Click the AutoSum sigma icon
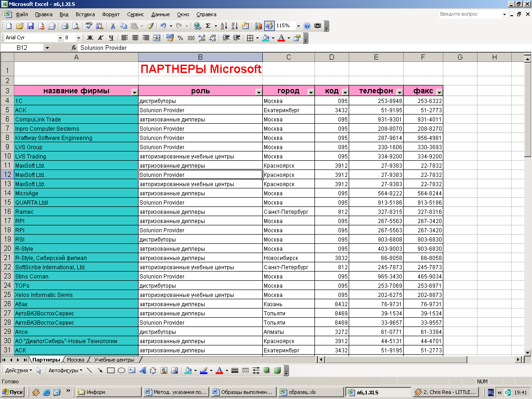This screenshot has height=399, width=532. pyautogui.click(x=208, y=26)
